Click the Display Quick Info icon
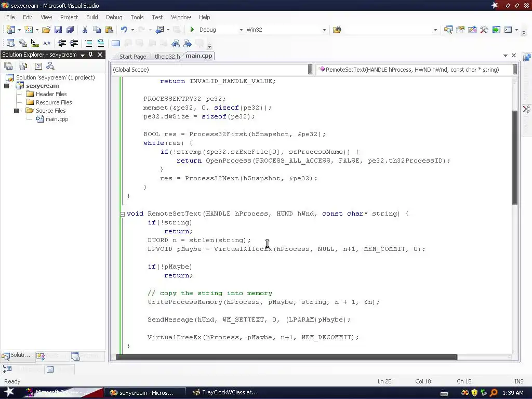532x399 pixels. pos(35,43)
